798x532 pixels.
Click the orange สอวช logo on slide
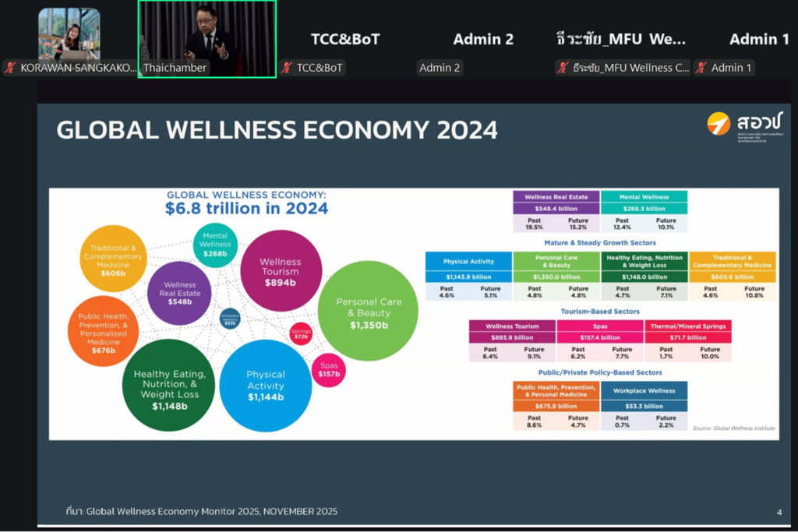tap(718, 123)
